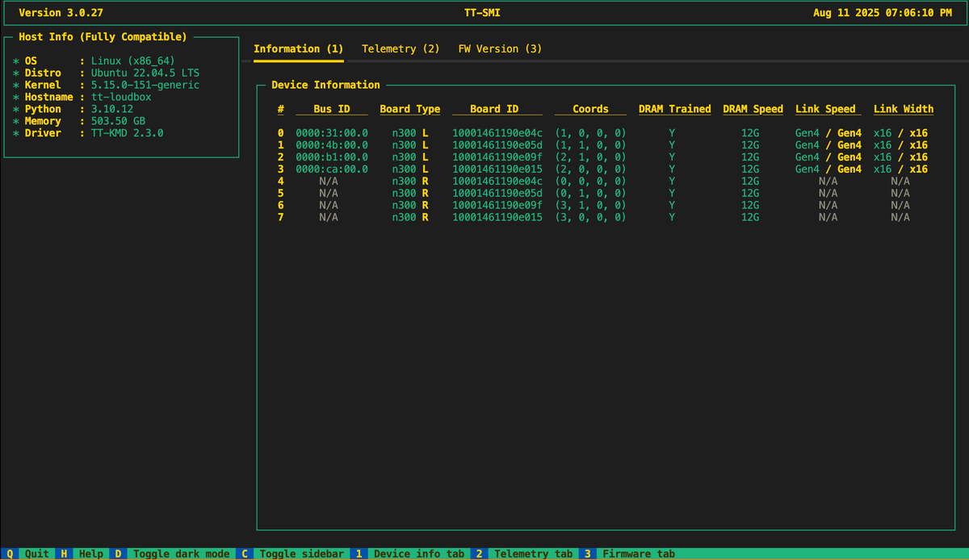
Task: Click the driver value TT-KMD 2.3.0
Action: [x=127, y=133]
